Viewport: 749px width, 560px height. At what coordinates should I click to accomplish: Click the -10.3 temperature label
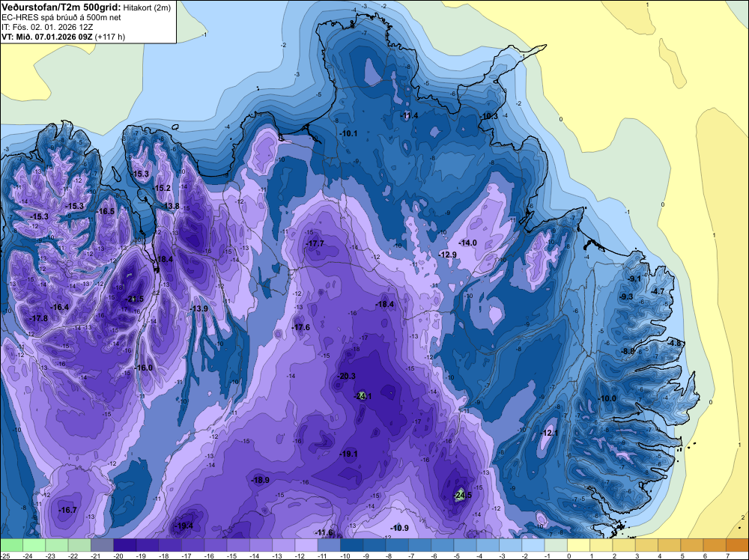click(x=488, y=116)
